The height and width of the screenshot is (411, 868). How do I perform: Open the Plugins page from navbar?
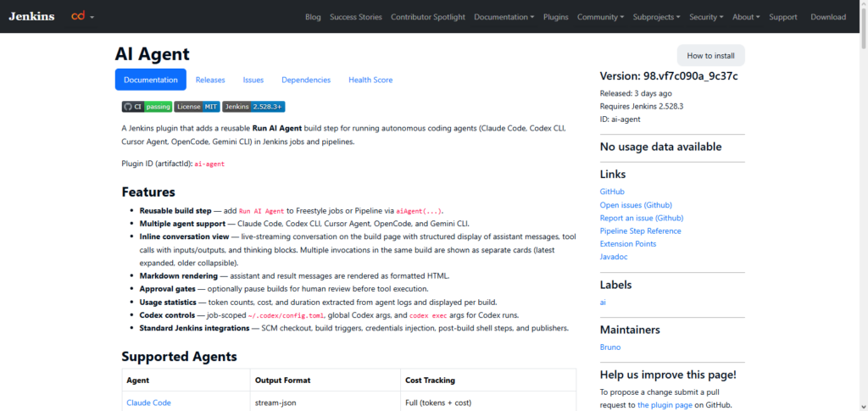556,17
